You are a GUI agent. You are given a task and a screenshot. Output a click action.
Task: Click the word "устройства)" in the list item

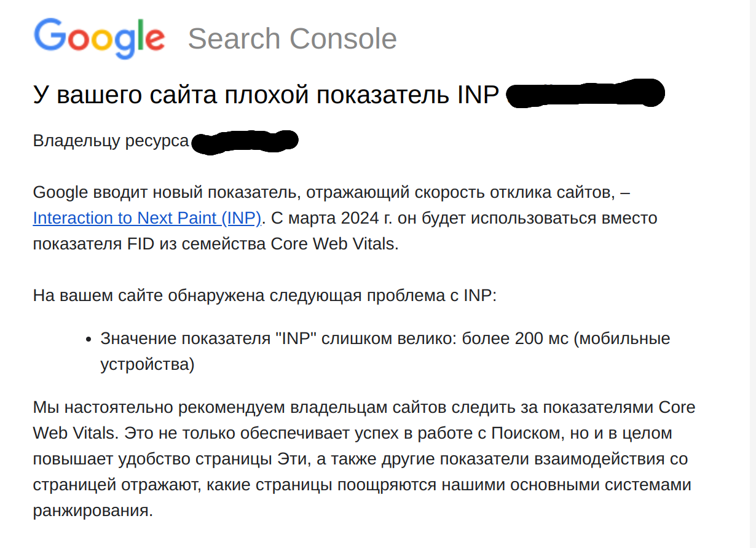[x=148, y=364]
